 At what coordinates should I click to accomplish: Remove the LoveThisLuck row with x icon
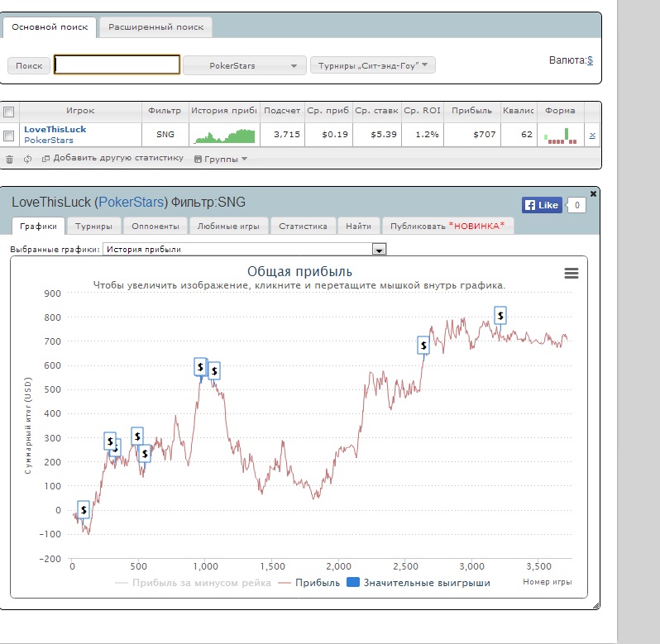(x=592, y=135)
